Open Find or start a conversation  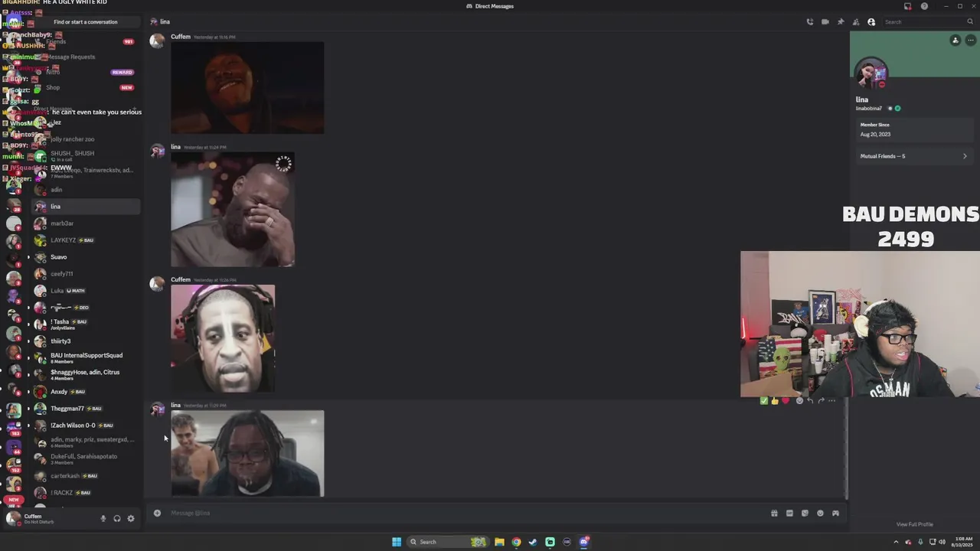point(86,21)
